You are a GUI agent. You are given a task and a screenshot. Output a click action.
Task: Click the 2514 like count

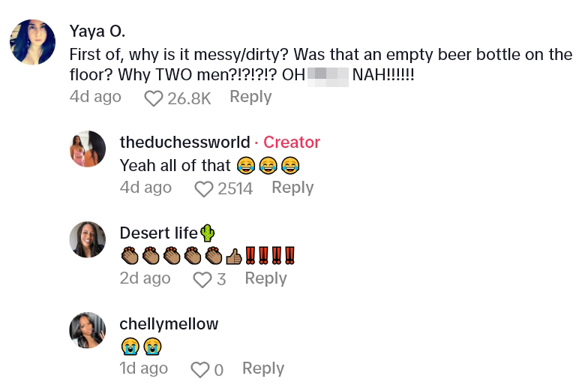tap(235, 189)
